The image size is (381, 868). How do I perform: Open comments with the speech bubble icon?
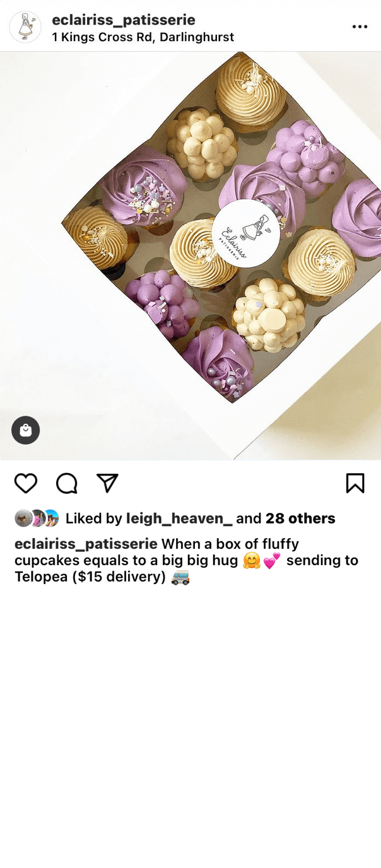click(67, 483)
